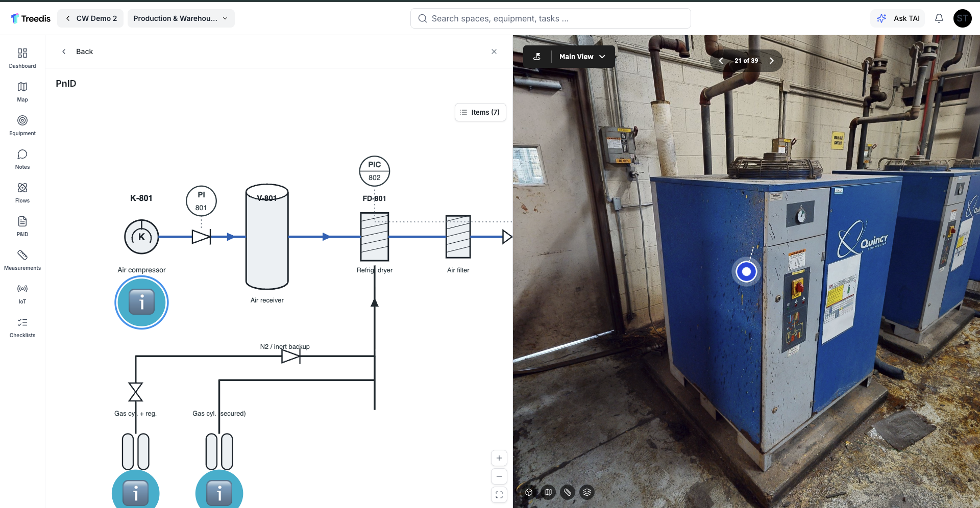The image size is (980, 508).
Task: Click the Treedis logo
Action: [31, 18]
